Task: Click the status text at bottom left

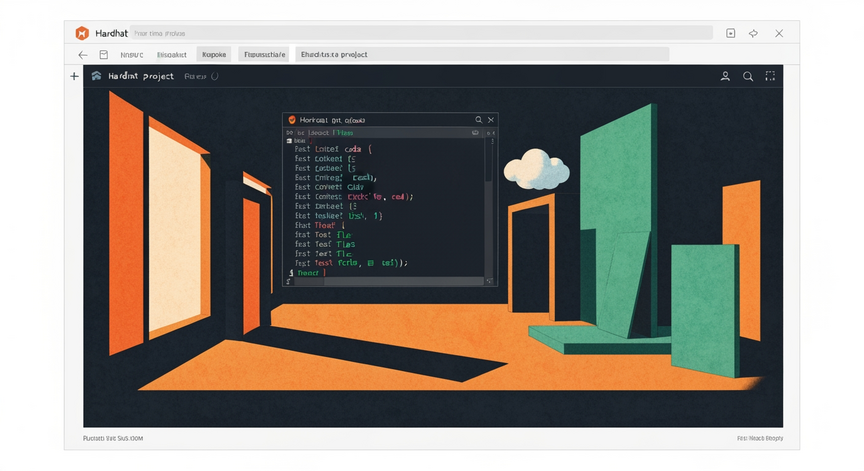Action: click(113, 438)
